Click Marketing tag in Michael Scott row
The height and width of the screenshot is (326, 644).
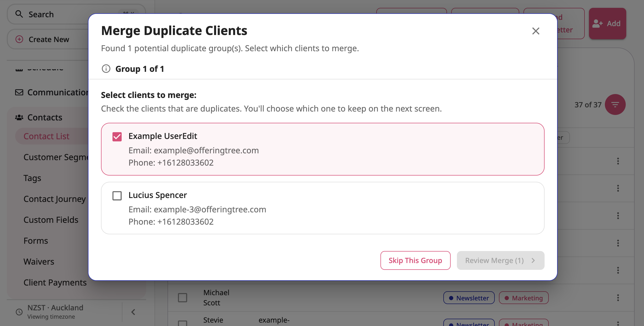click(x=524, y=298)
